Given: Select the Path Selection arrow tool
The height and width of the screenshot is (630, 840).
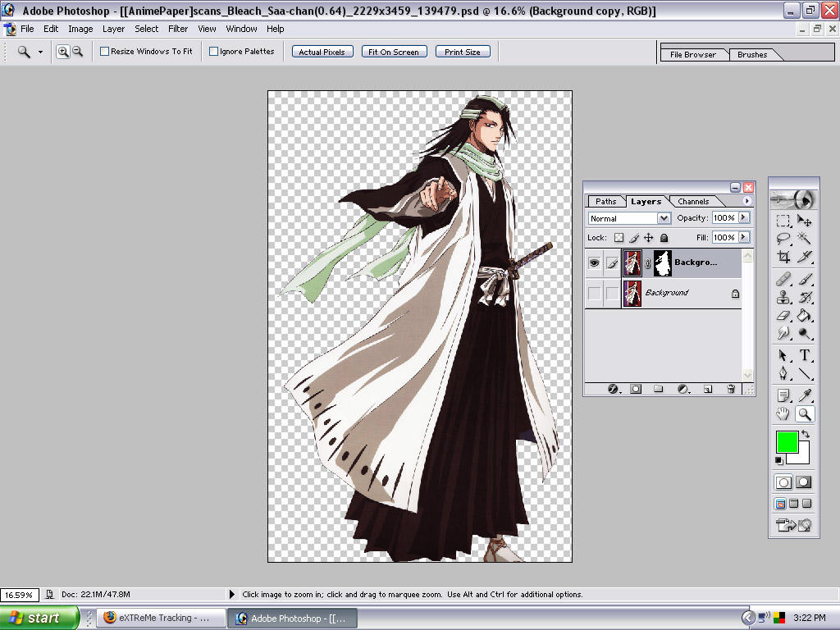Looking at the screenshot, I should click(x=783, y=355).
